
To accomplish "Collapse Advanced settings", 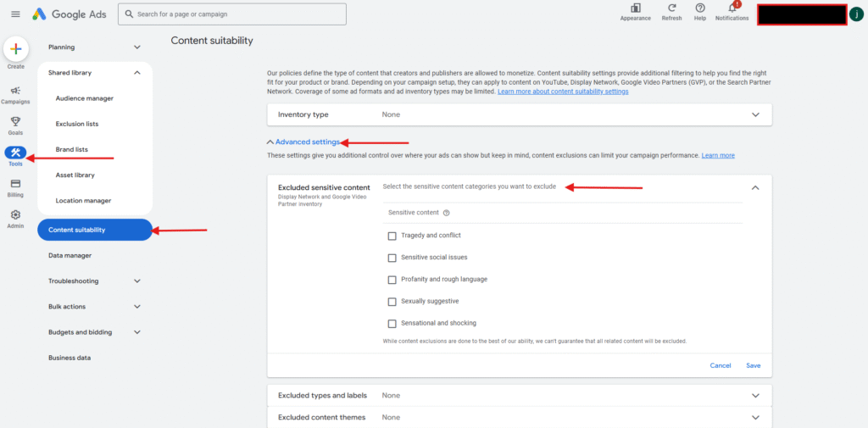I will [x=303, y=142].
